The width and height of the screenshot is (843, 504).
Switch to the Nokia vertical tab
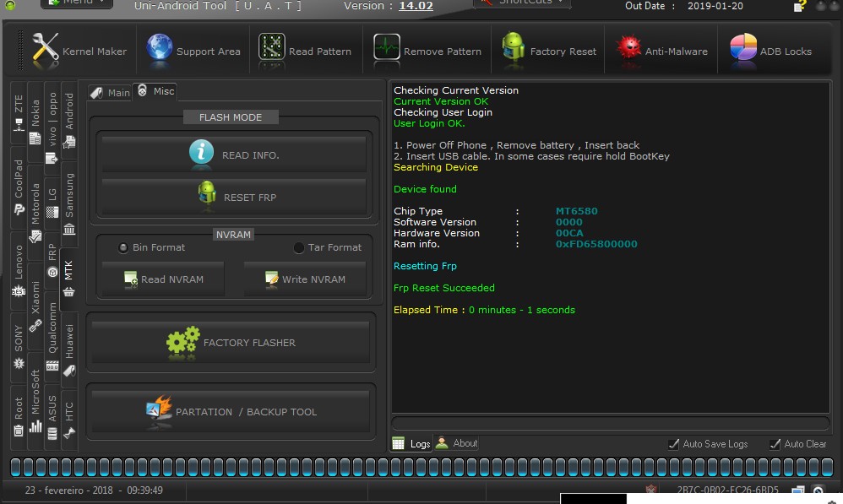pos(35,122)
